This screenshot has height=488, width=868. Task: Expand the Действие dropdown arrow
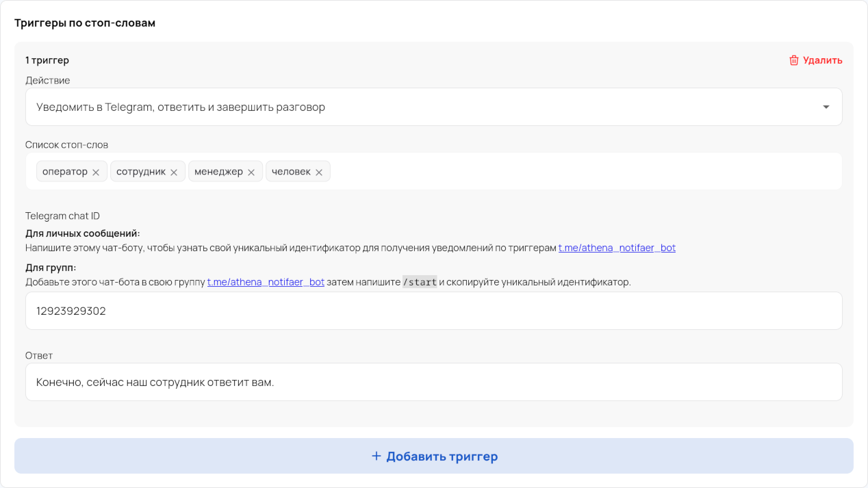(x=826, y=107)
